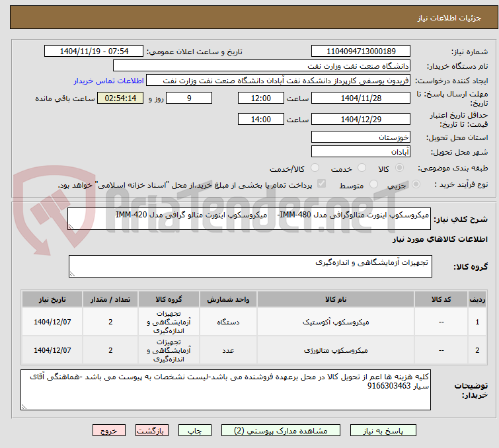Click the buyer organization name field
The image size is (499, 448).
click(x=262, y=66)
